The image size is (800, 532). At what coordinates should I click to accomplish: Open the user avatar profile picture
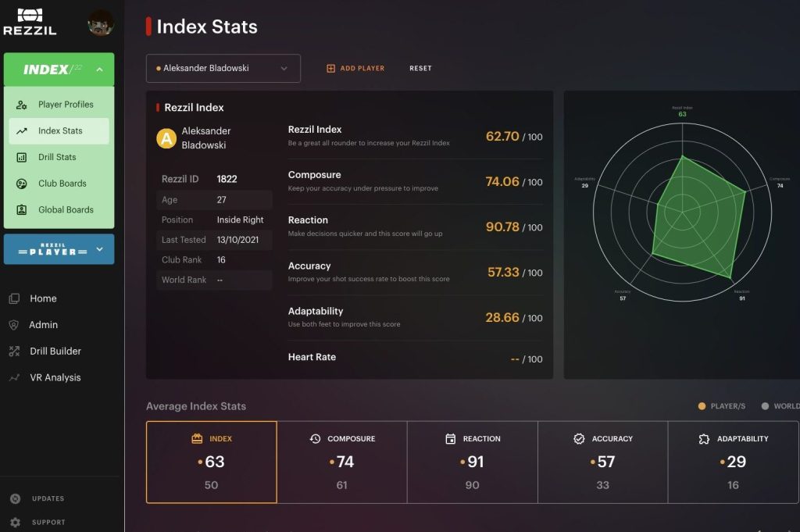point(100,23)
